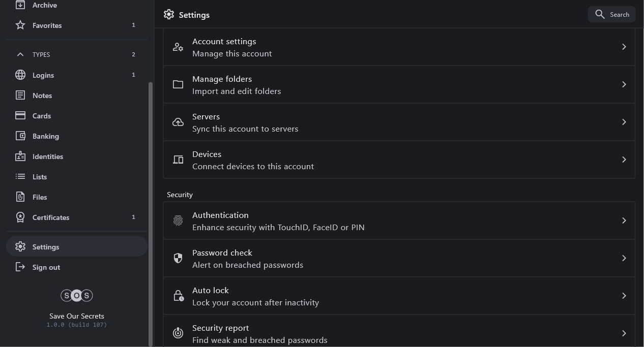The width and height of the screenshot is (644, 347).
Task: Open the Favorites sidebar item
Action: [x=47, y=25]
